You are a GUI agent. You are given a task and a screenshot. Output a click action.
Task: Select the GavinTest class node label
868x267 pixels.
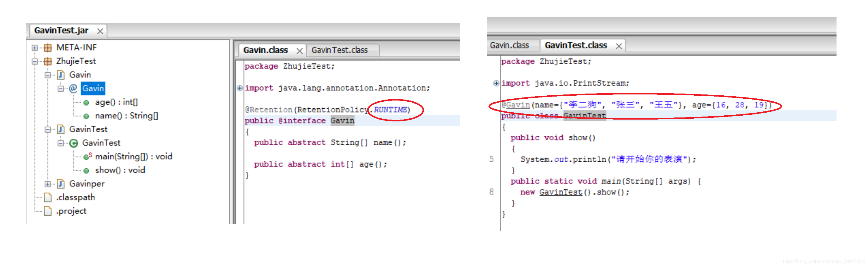[101, 143]
